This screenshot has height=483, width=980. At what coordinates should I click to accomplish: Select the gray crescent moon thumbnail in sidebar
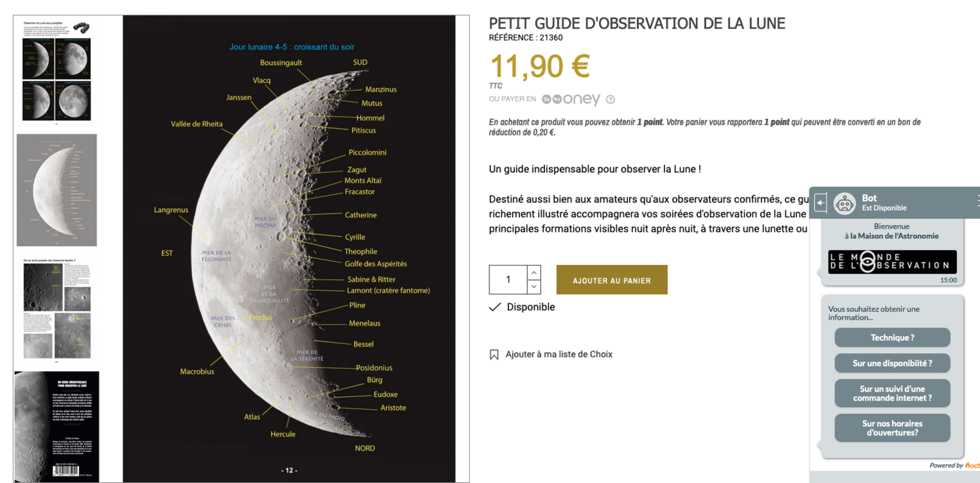57,189
